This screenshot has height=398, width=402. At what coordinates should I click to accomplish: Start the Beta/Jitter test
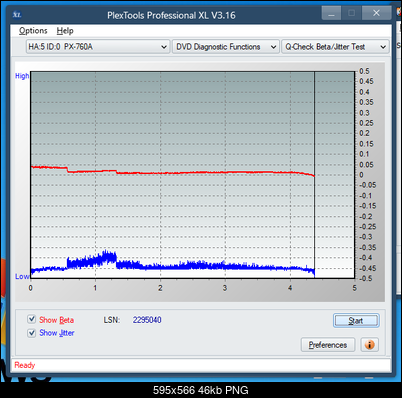coord(356,320)
